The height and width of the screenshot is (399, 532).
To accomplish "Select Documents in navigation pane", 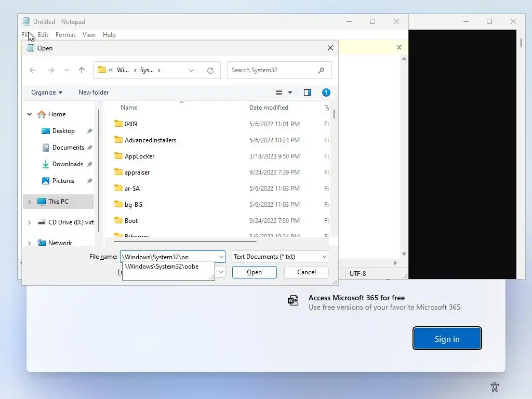I will tap(68, 148).
